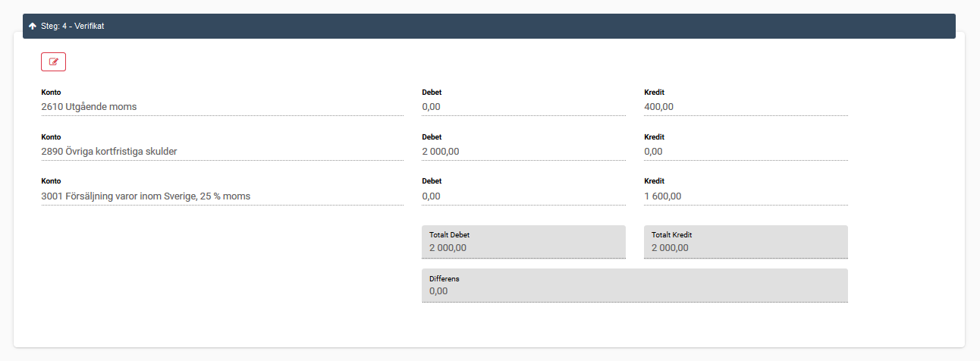Click the Konto label above 2890 Övriga kortfristiga skulder

(51, 137)
